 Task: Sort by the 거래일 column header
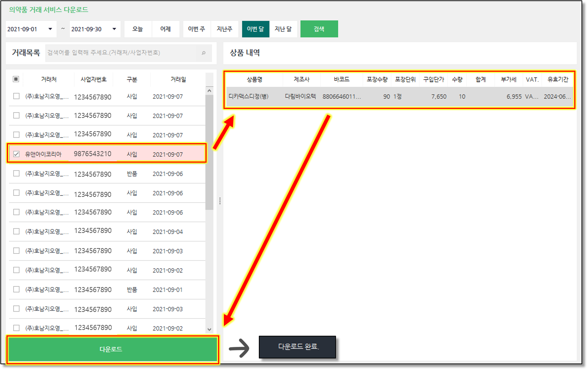[178, 79]
